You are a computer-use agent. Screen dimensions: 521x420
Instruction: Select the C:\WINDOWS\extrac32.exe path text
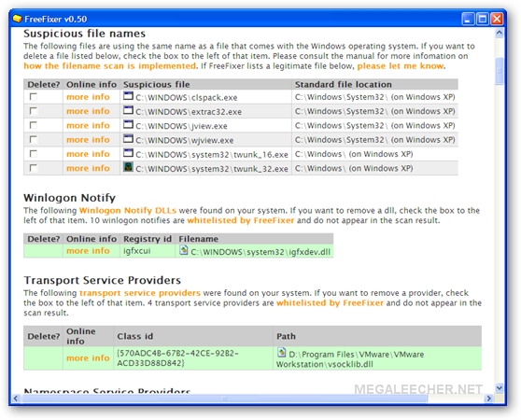pos(189,112)
